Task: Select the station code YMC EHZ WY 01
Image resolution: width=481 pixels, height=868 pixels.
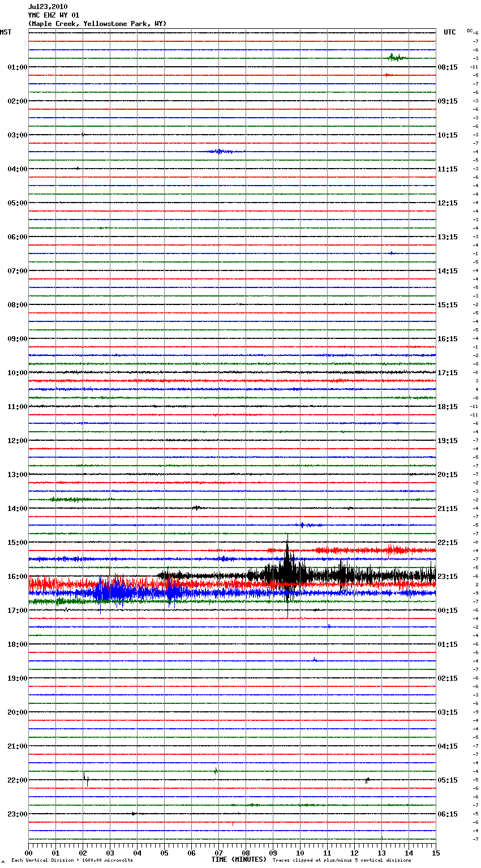Action: tap(54, 15)
